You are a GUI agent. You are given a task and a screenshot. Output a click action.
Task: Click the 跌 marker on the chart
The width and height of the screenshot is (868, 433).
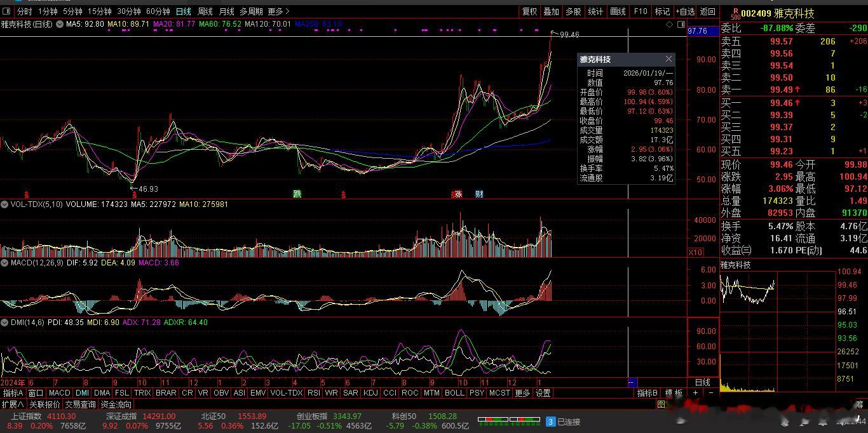click(x=297, y=194)
